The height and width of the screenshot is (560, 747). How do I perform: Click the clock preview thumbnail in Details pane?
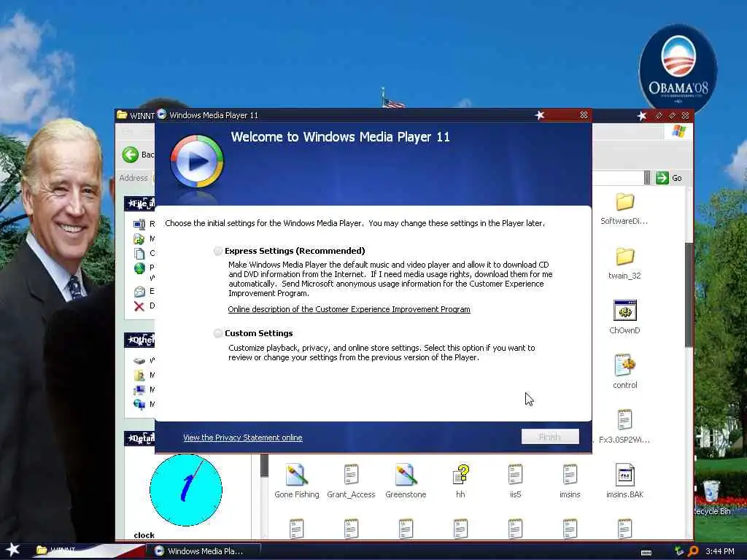(x=186, y=490)
